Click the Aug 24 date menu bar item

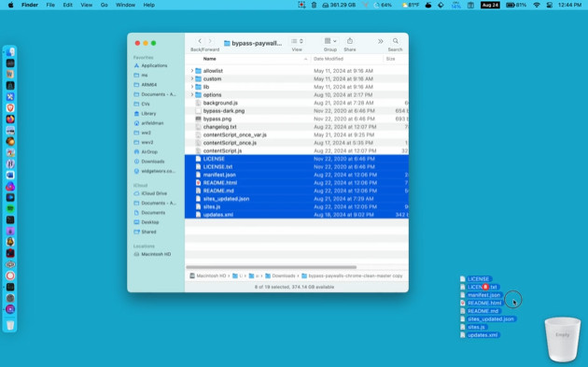pos(490,5)
